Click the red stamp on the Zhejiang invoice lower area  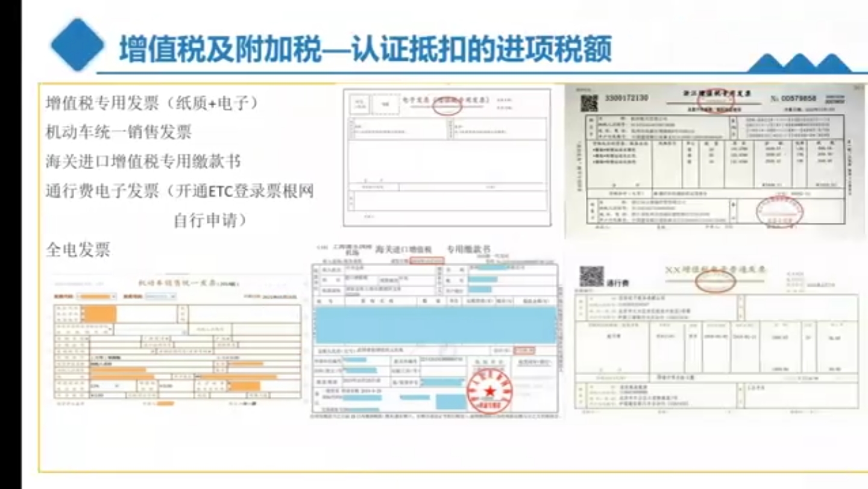point(779,211)
